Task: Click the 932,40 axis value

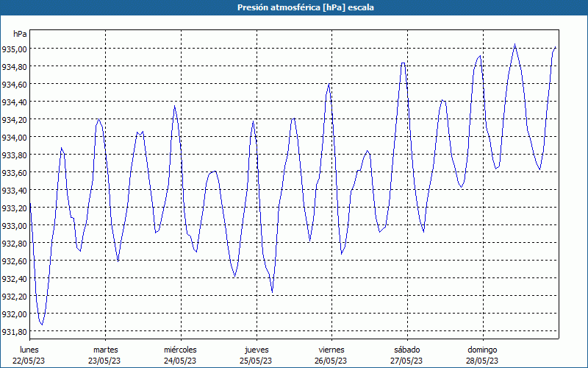Action: coord(14,278)
